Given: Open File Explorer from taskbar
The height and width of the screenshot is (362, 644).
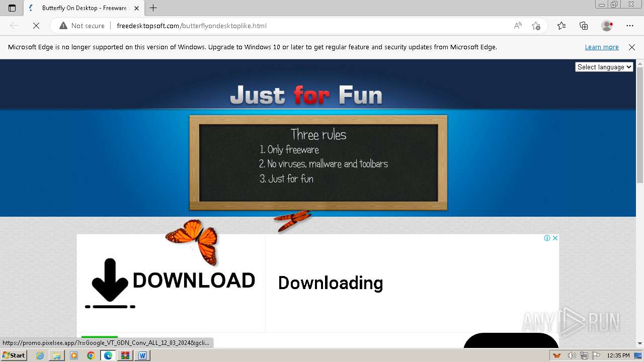Looking at the screenshot, I should 57,355.
